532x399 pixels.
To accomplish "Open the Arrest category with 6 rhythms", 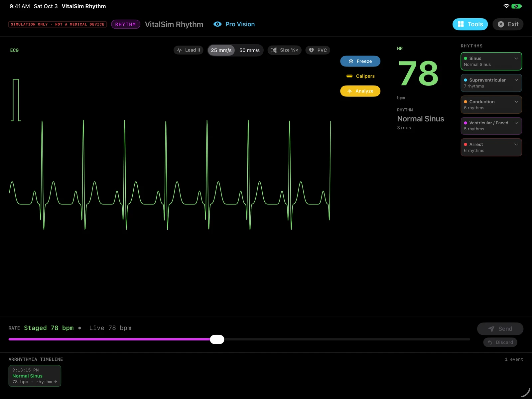I will pos(491,147).
